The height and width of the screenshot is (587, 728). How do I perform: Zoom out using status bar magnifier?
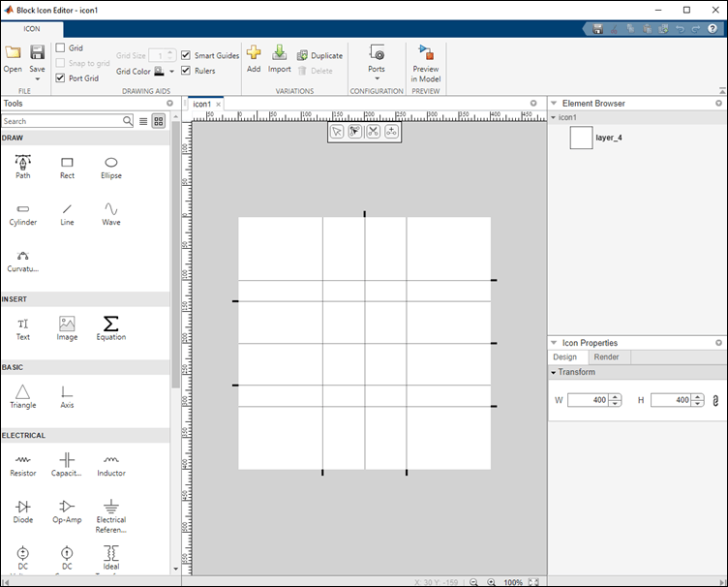coord(473,582)
